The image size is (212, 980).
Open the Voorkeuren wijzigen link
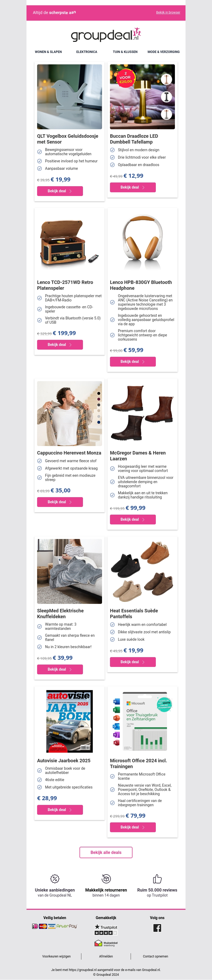pos(56,956)
